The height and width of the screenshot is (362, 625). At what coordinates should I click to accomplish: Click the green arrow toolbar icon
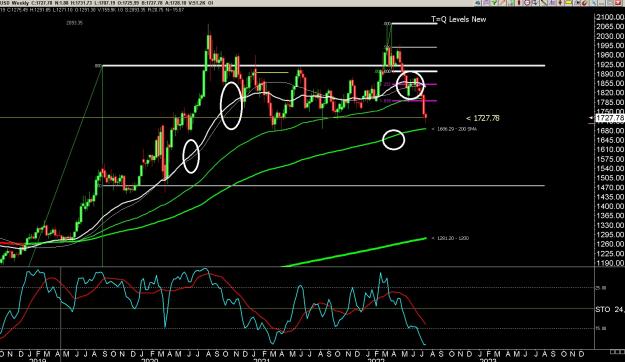(494, 2)
